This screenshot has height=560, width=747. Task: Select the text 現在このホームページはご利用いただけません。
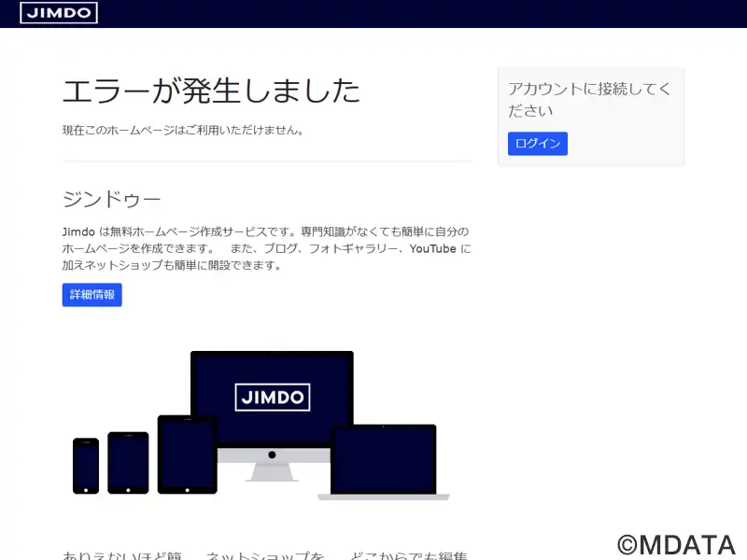tap(183, 130)
